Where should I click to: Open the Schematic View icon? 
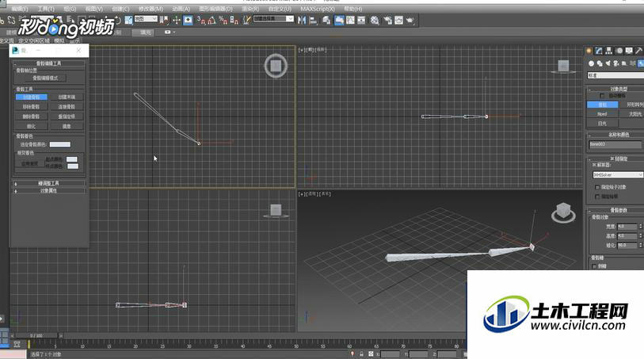coord(361,20)
